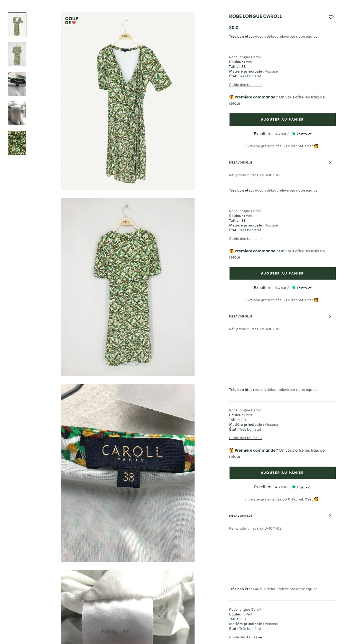
Task: Open the second Guide des tailles link
Action: [246, 239]
